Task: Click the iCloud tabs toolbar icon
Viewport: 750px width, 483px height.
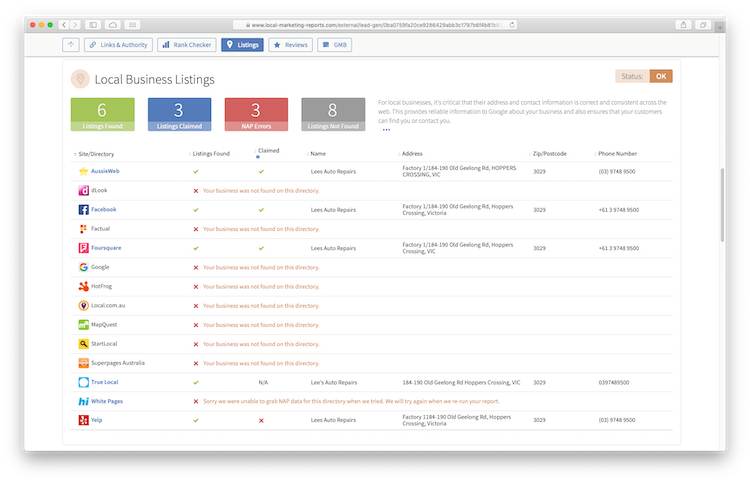Action: point(113,24)
